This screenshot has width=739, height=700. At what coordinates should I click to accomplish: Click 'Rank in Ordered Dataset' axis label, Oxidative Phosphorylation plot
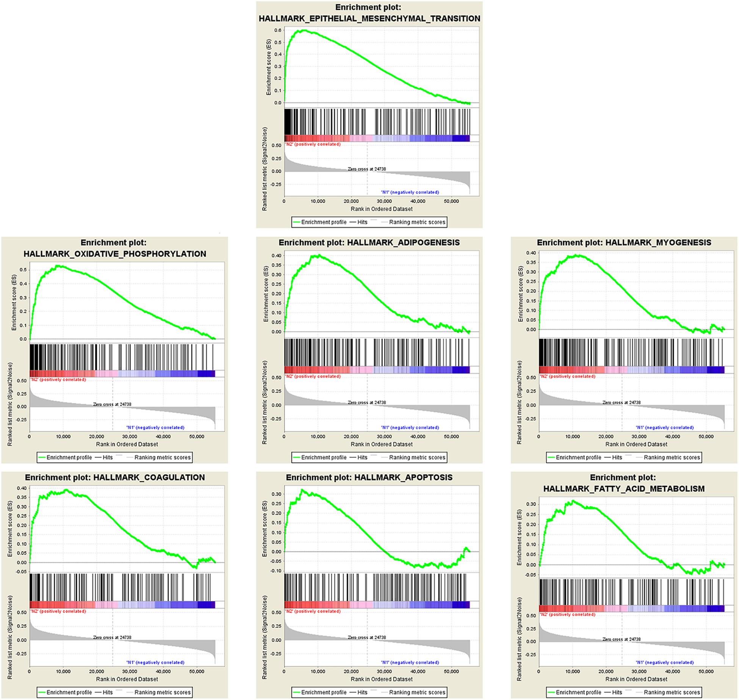coord(127,444)
